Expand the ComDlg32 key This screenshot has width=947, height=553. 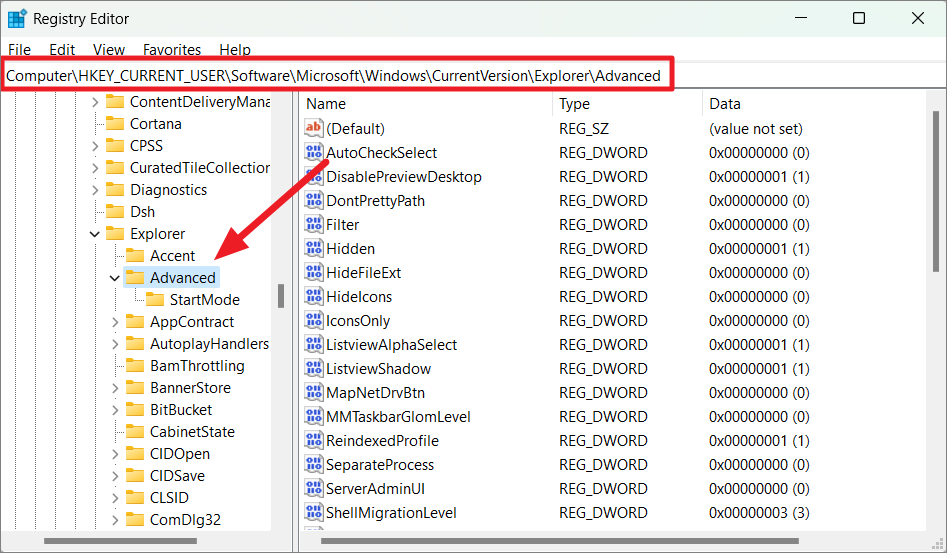point(115,520)
